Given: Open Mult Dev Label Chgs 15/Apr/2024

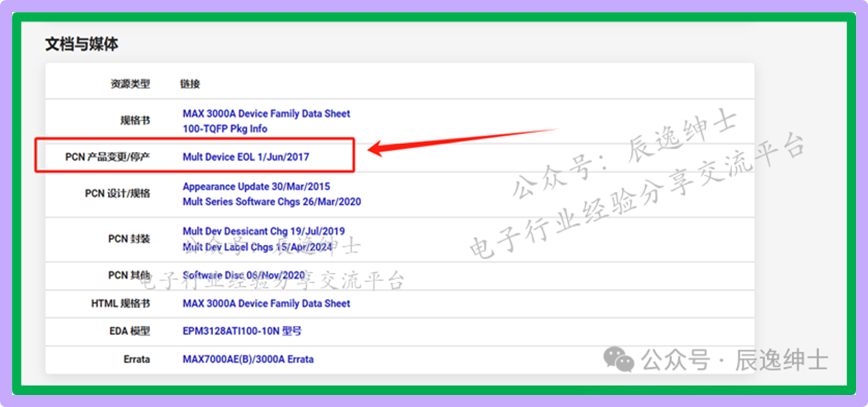Looking at the screenshot, I should (258, 247).
